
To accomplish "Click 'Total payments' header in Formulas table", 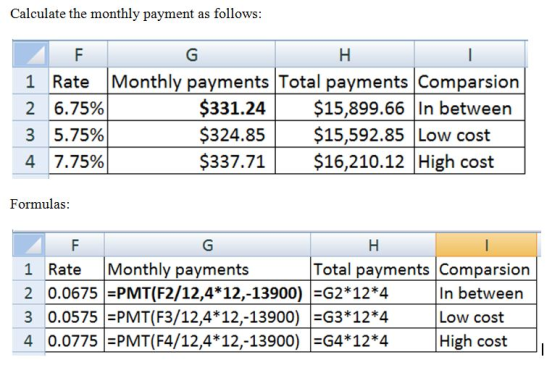I will [x=373, y=269].
